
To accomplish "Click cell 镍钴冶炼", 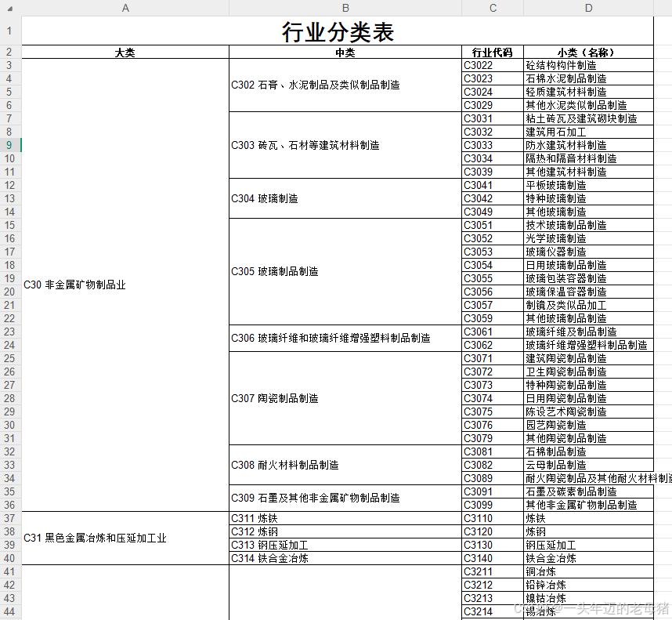I will [x=588, y=598].
